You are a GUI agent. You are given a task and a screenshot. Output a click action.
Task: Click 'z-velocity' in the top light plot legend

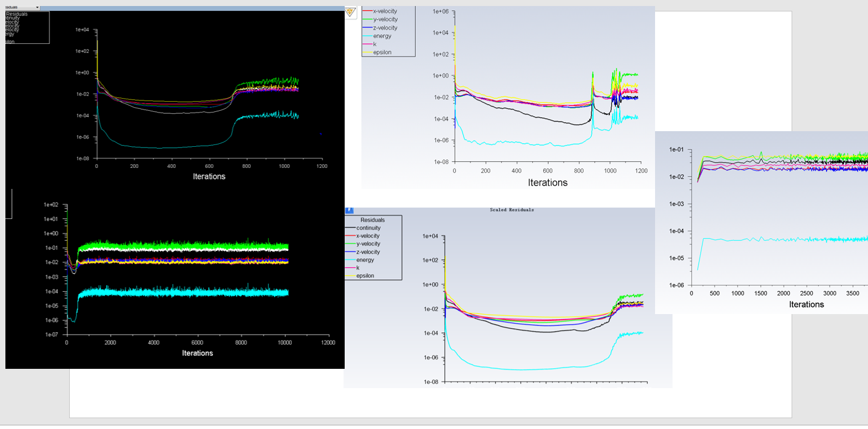click(385, 28)
